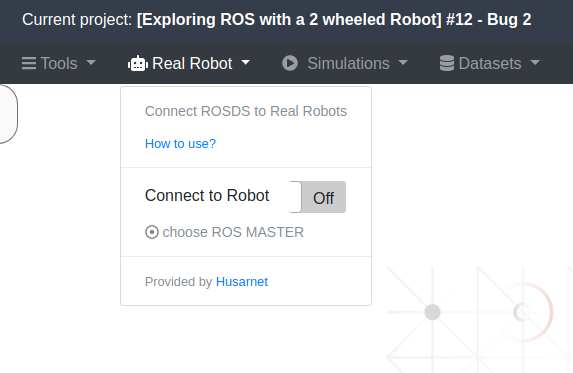Click the Simulations play circle icon

[x=290, y=63]
